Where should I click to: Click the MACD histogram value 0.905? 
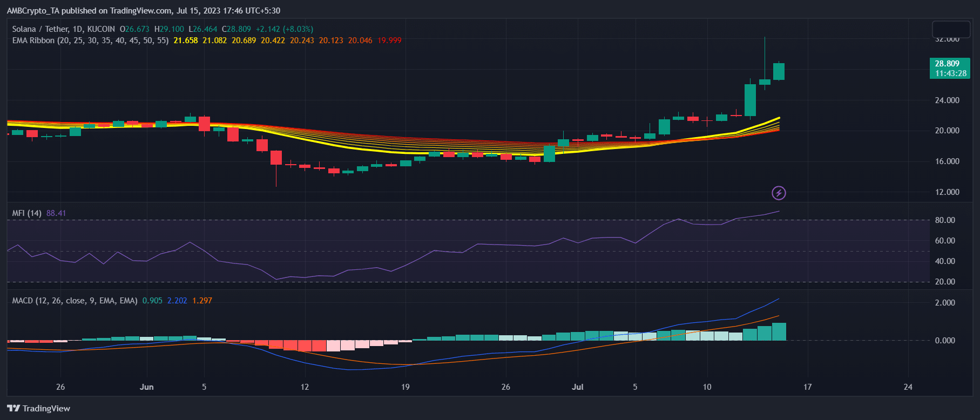(x=152, y=301)
